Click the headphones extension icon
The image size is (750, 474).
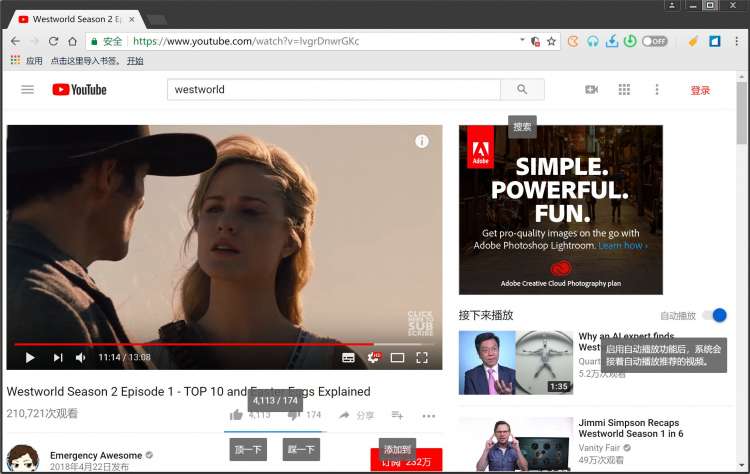click(593, 42)
